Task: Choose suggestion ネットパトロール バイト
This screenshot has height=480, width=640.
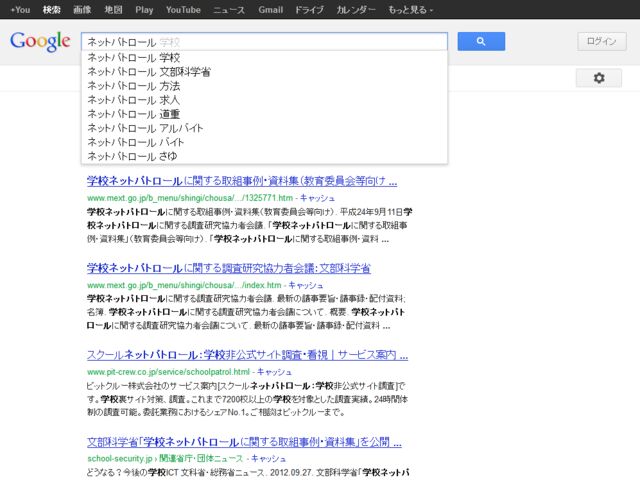Action: (264, 142)
